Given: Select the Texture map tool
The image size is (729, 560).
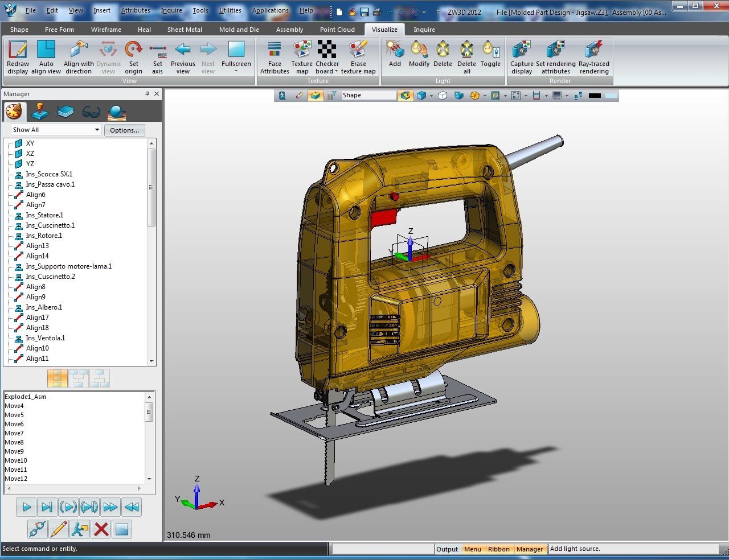Looking at the screenshot, I should tap(301, 55).
